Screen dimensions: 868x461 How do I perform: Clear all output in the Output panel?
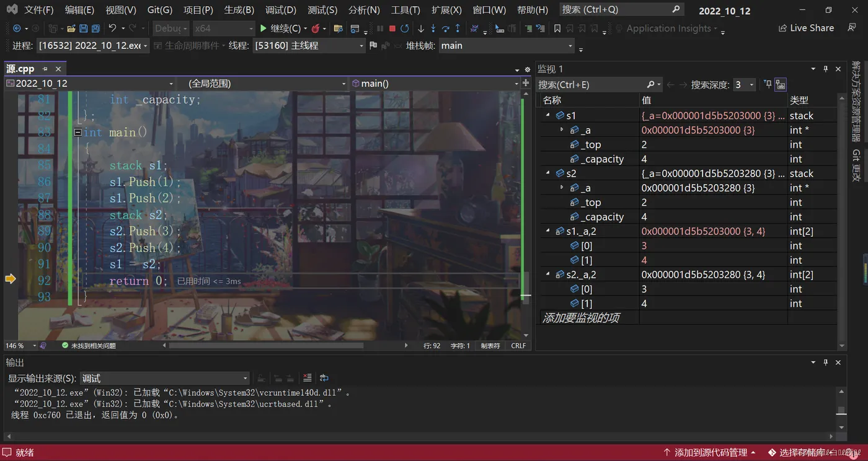(308, 378)
